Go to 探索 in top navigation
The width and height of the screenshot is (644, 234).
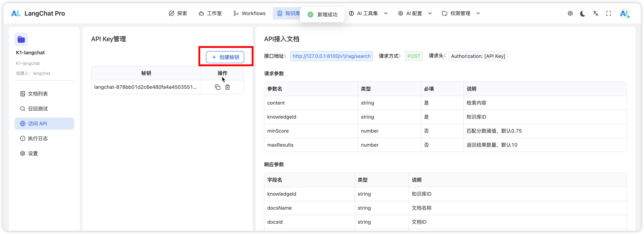tap(178, 13)
